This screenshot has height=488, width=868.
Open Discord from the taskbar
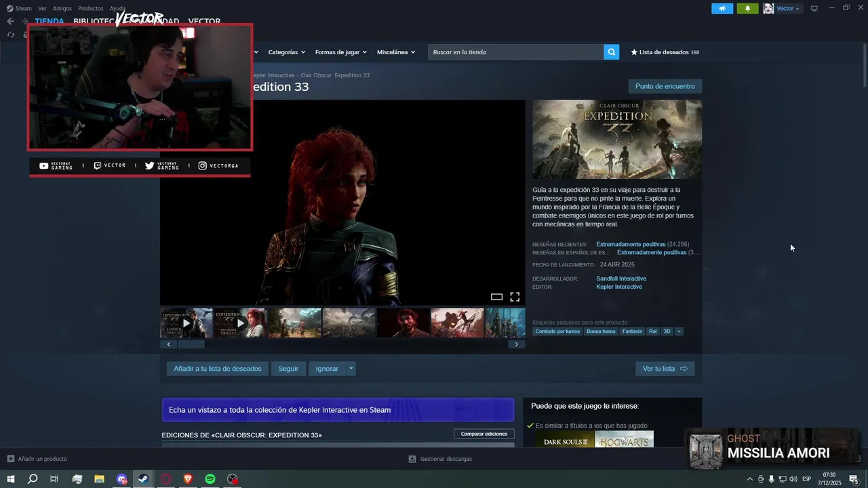point(121,479)
